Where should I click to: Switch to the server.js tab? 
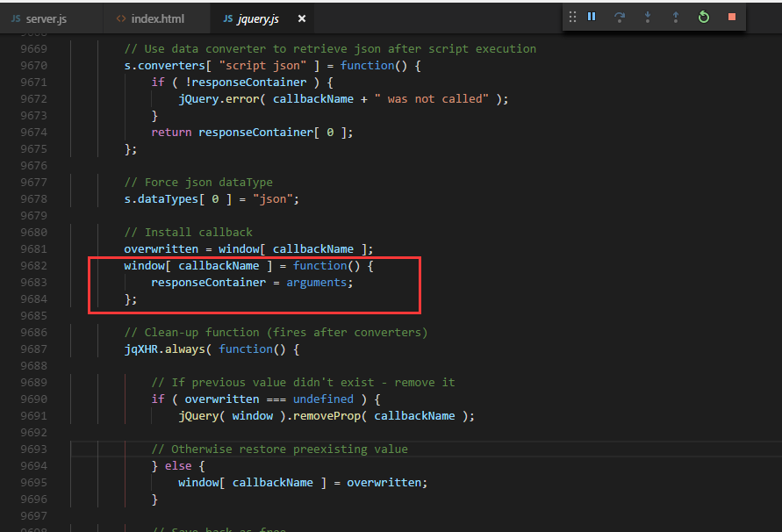point(39,18)
